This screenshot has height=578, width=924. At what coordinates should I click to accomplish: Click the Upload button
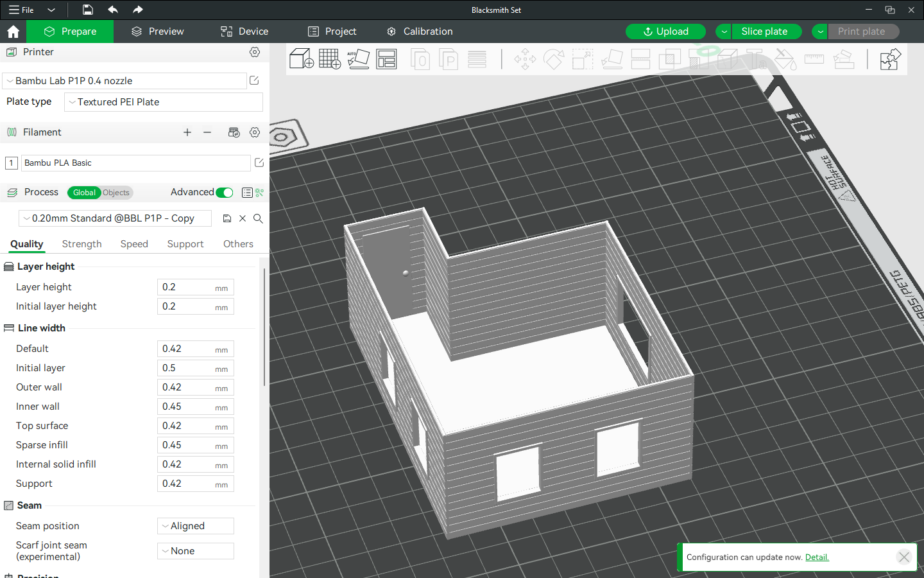pyautogui.click(x=665, y=31)
